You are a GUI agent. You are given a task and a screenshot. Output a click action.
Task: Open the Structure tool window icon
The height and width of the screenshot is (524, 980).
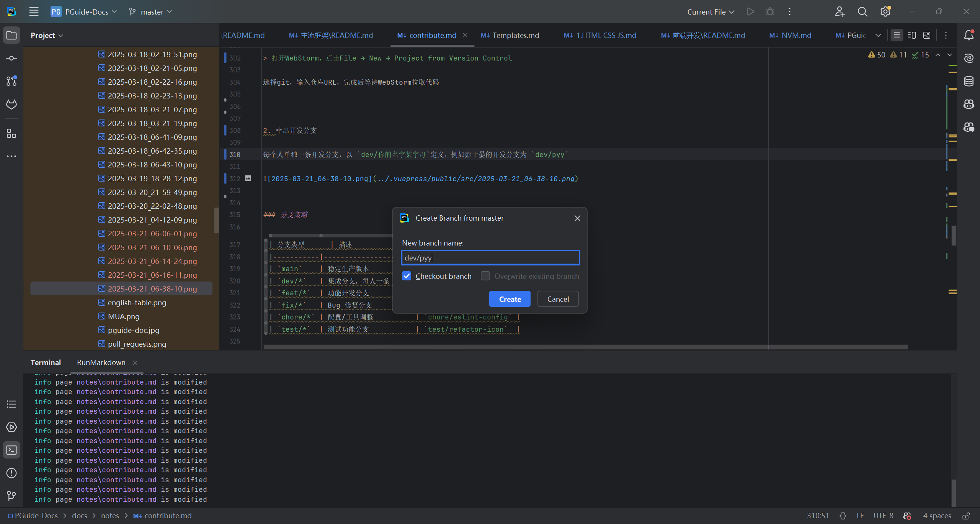11,134
